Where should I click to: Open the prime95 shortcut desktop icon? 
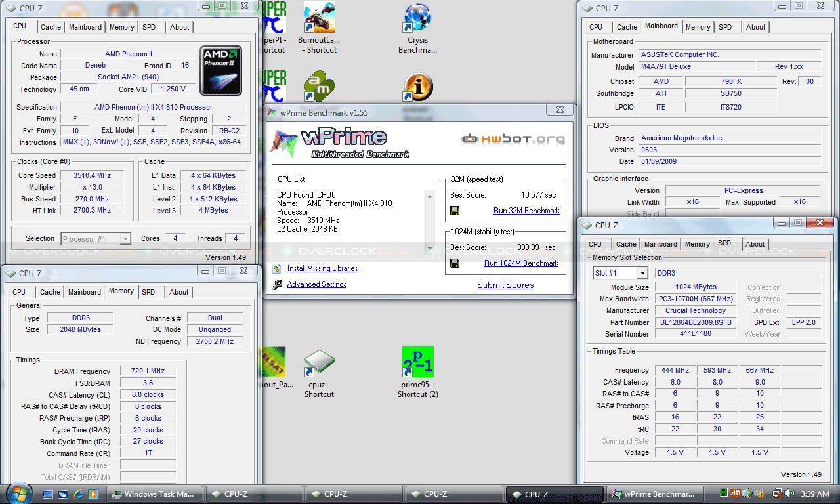pyautogui.click(x=418, y=373)
